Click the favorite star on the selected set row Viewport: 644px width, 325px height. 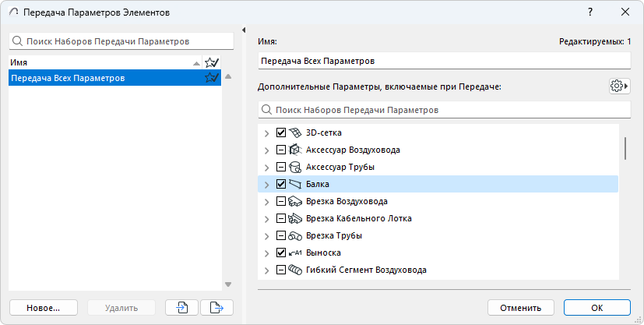click(211, 78)
